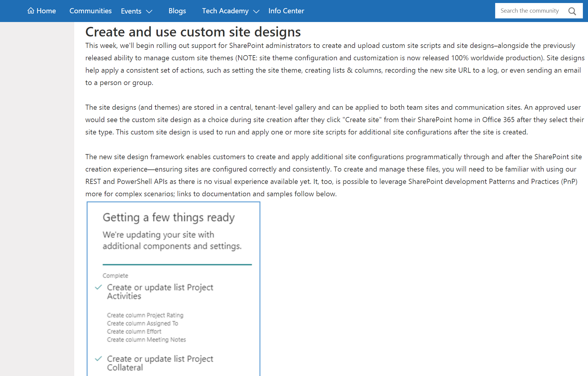Click 'Create column Project Rating' text
Image resolution: width=588 pixels, height=376 pixels.
point(145,315)
